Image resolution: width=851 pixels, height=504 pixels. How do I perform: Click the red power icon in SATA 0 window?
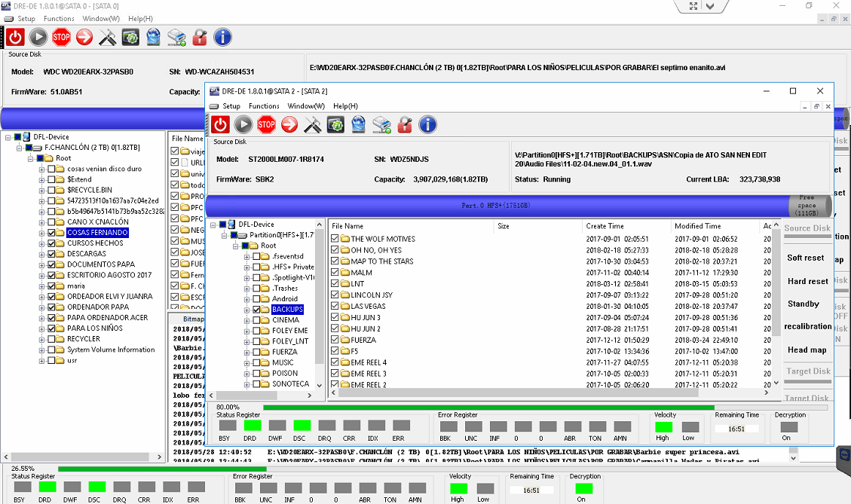pyautogui.click(x=15, y=38)
